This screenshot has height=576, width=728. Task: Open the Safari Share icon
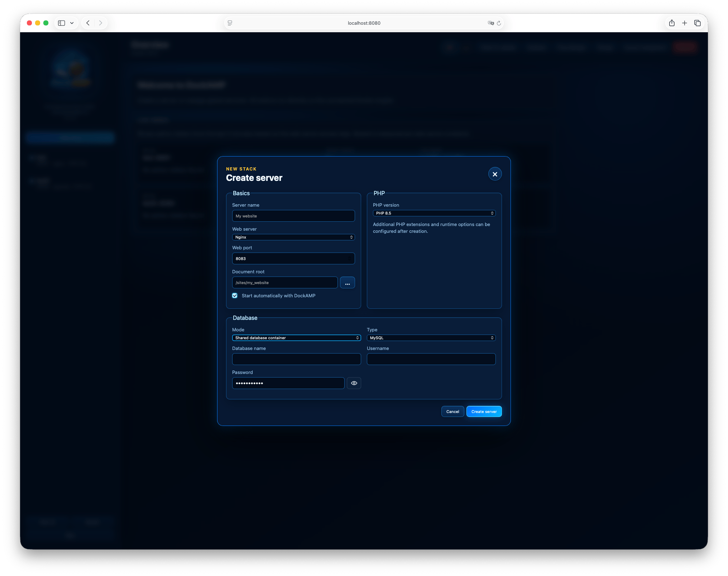672,23
